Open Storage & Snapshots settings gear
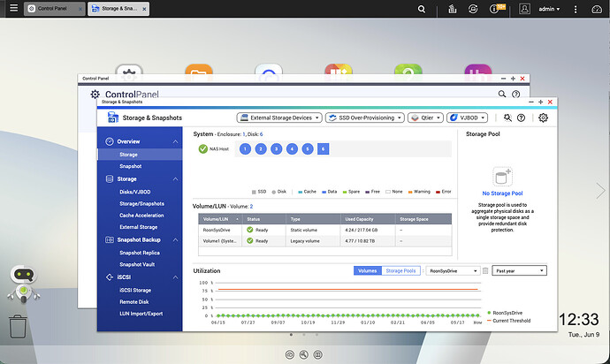The image size is (610, 364). pyautogui.click(x=543, y=118)
